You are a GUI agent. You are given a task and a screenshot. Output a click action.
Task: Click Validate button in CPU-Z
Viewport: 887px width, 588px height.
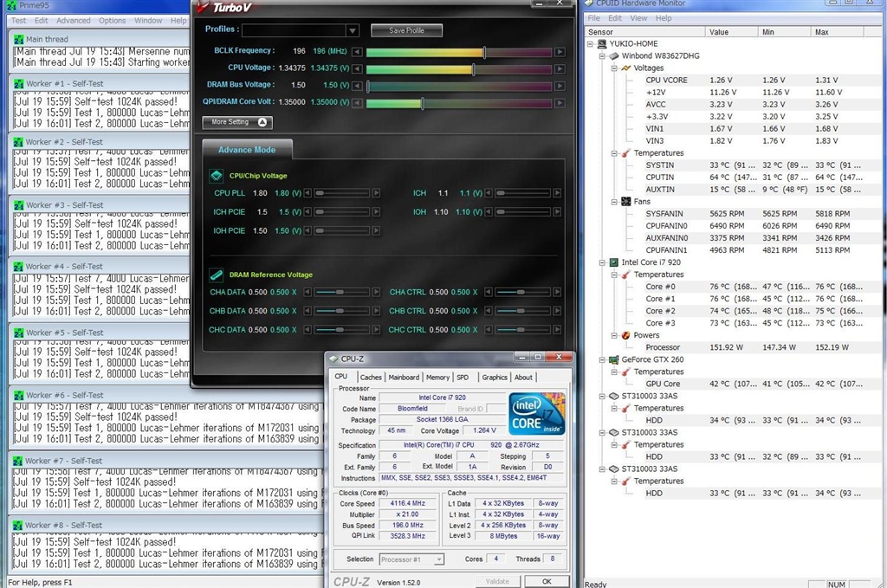pyautogui.click(x=497, y=581)
